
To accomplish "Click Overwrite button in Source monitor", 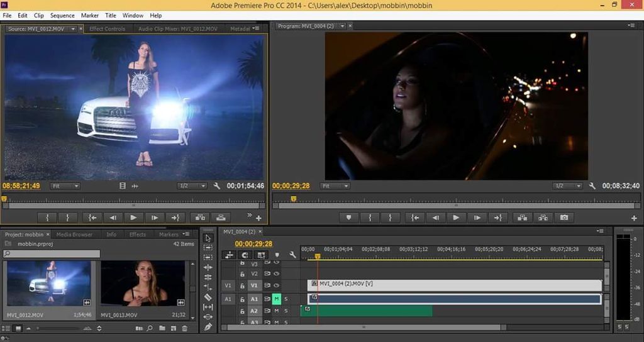I will (221, 218).
